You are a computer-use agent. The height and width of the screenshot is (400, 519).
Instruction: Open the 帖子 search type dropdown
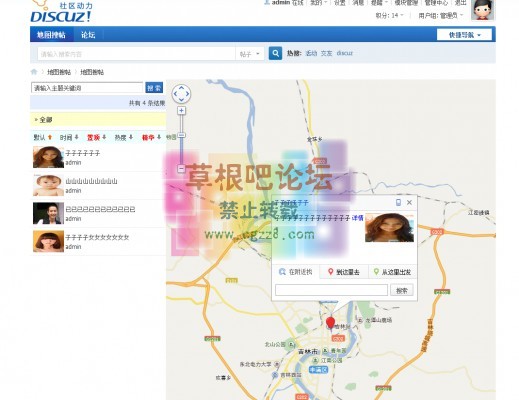pos(250,54)
